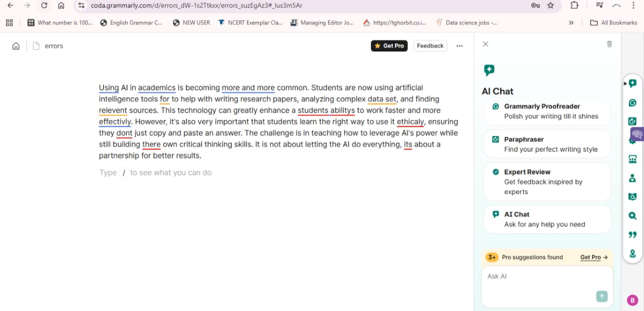Click the trash icon in AI Chat panel

(609, 44)
